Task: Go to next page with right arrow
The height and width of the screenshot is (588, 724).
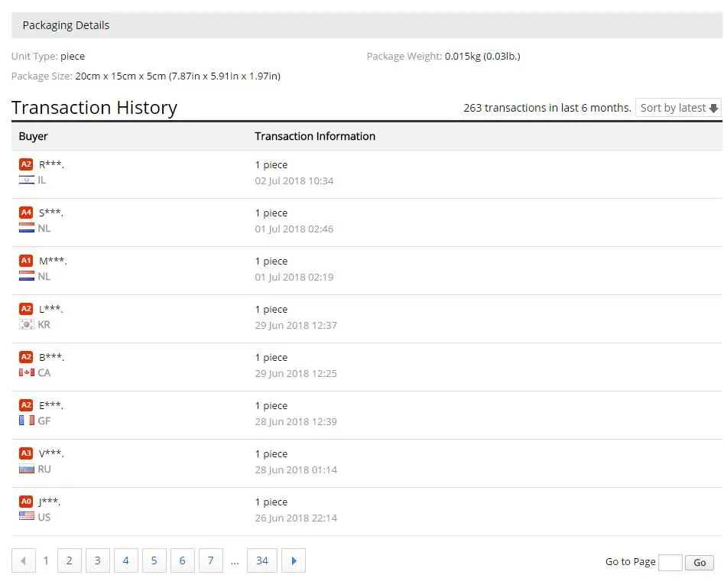Action: point(294,560)
